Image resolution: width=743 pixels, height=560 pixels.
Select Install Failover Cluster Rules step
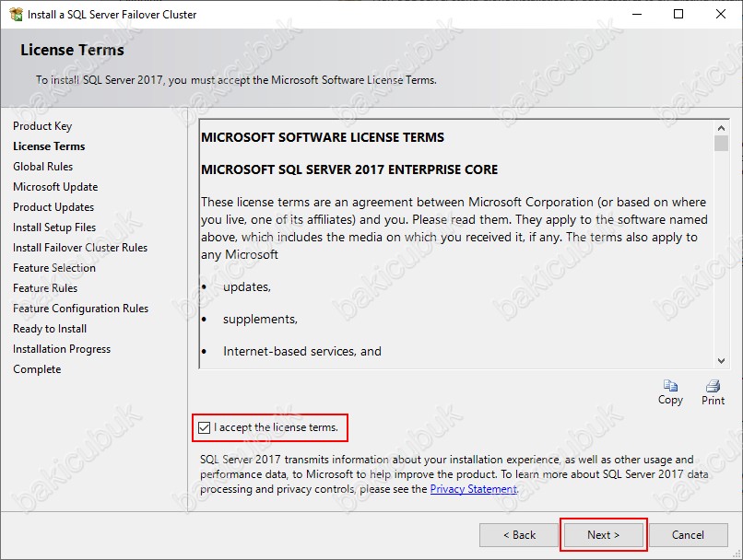click(x=80, y=248)
